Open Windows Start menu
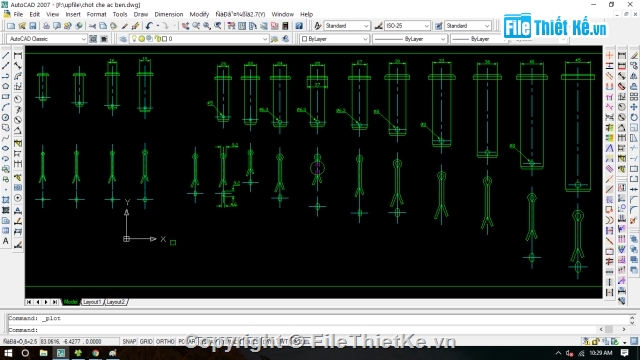 (x=8, y=353)
